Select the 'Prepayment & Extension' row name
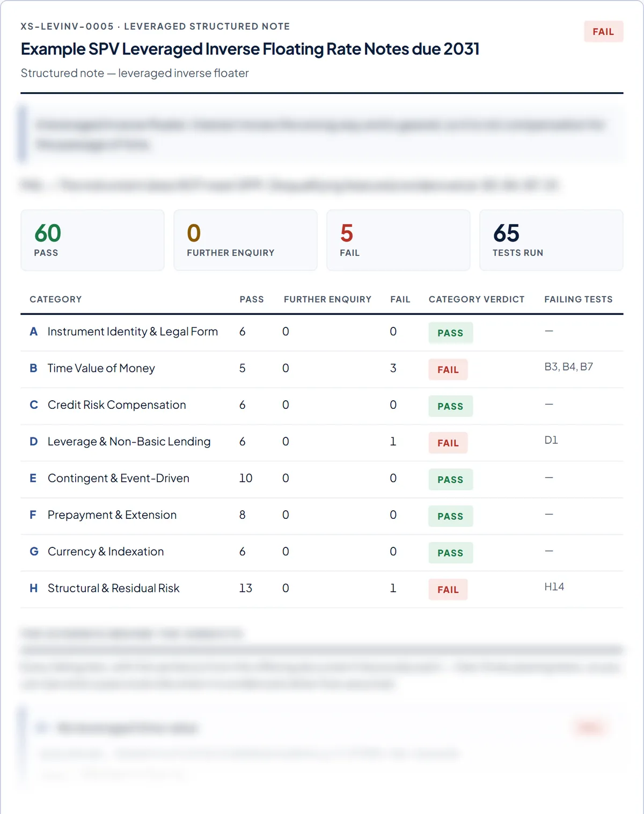This screenshot has width=644, height=814. (x=112, y=515)
